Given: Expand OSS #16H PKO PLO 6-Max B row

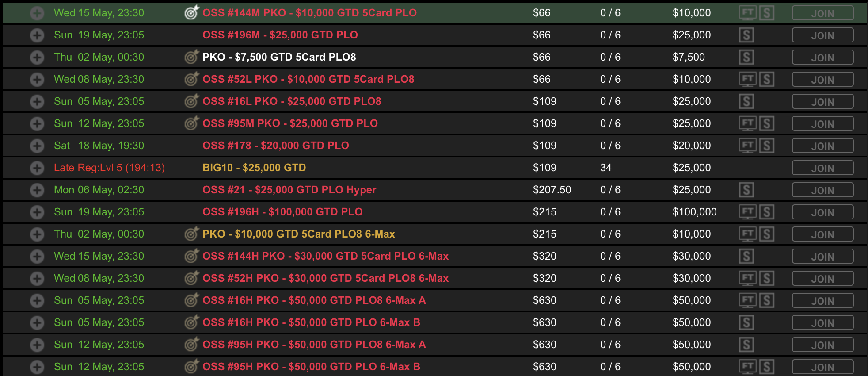Looking at the screenshot, I should click(x=37, y=322).
